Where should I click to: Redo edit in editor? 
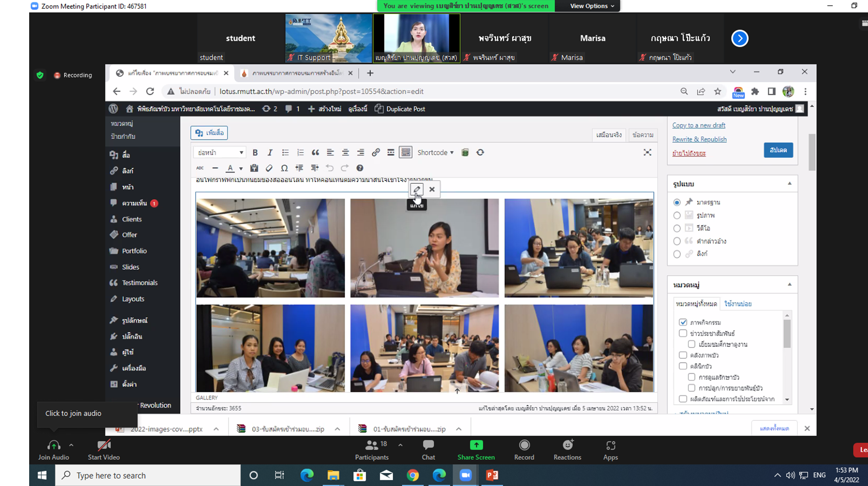[x=344, y=168]
